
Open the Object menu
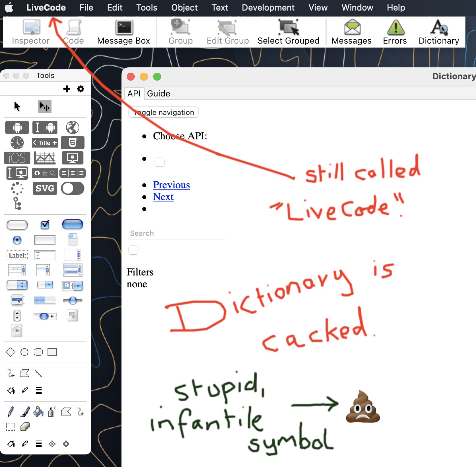[184, 8]
